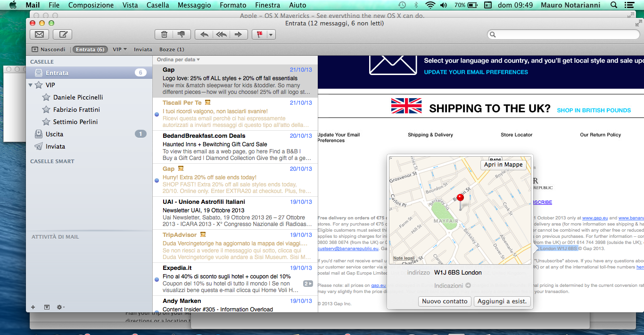Open the VIP favorites dropdown
The height and width of the screenshot is (335, 644).
pyautogui.click(x=119, y=50)
